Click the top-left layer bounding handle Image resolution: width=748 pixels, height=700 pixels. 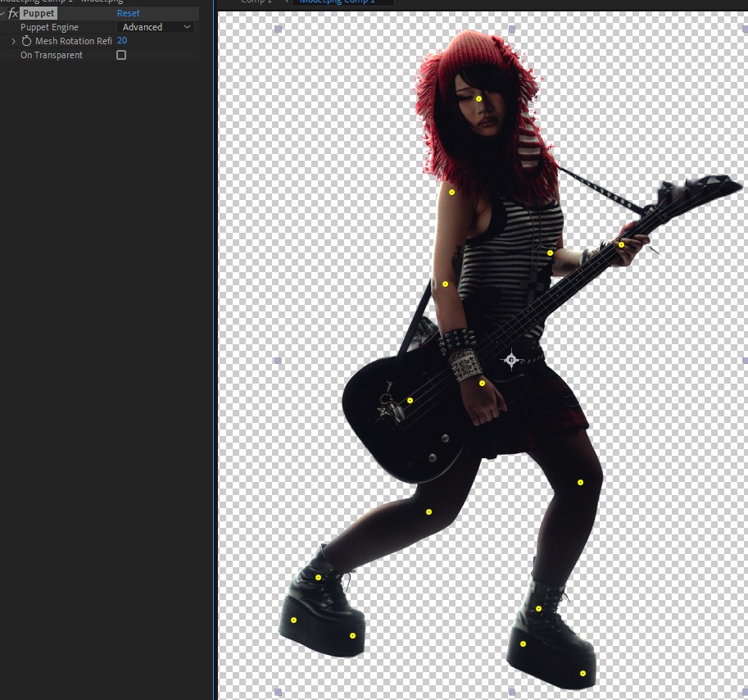click(278, 30)
